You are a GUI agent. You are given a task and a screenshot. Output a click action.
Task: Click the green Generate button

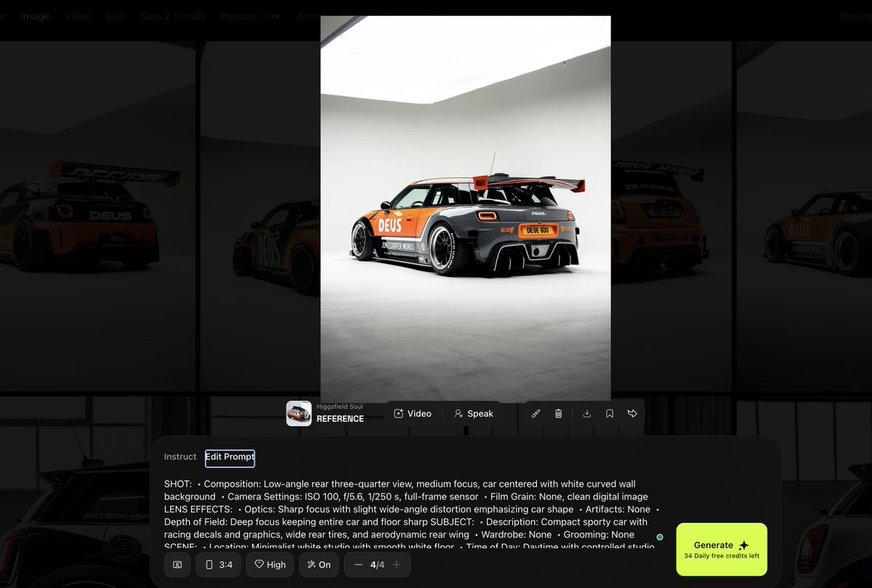[x=722, y=549]
